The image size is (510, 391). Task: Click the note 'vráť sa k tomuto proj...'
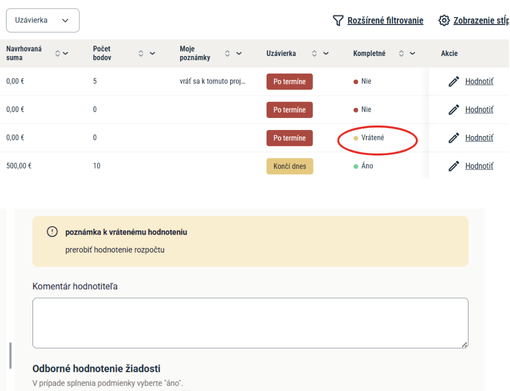pyautogui.click(x=213, y=81)
